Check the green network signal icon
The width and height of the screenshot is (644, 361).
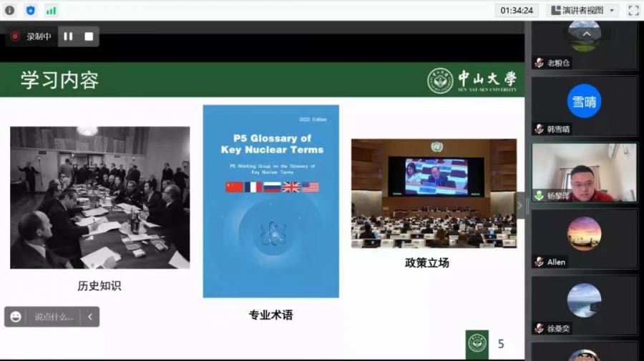(x=51, y=10)
